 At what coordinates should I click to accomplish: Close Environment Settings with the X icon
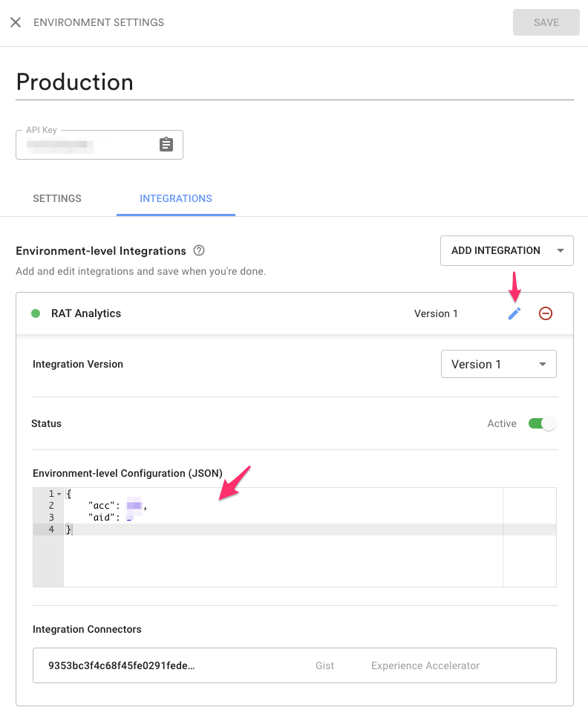pos(16,22)
